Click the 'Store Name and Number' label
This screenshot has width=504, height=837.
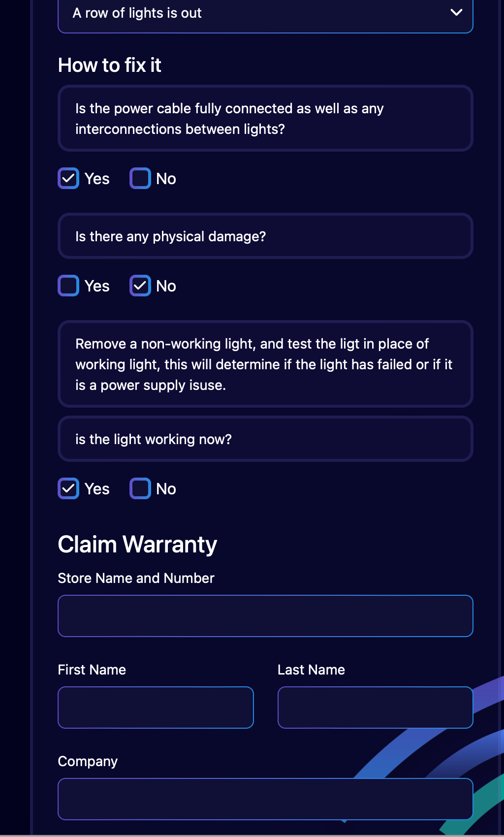tap(136, 578)
